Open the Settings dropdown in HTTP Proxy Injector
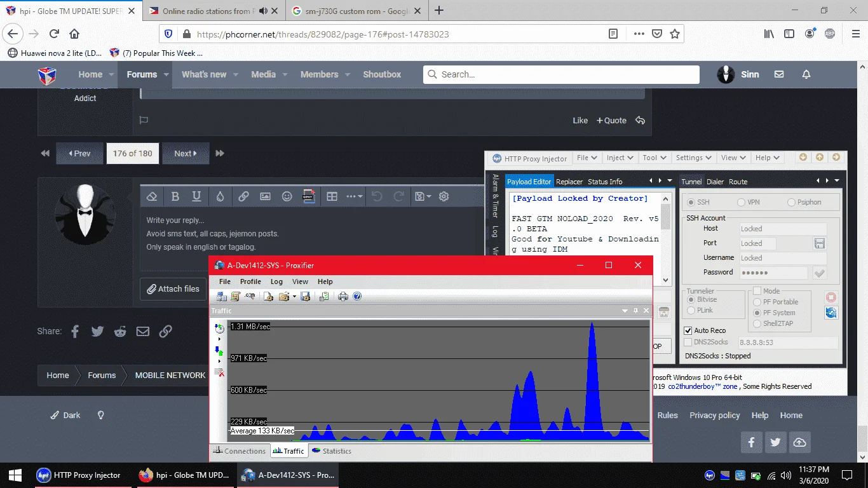The height and width of the screenshot is (488, 868). pos(693,158)
